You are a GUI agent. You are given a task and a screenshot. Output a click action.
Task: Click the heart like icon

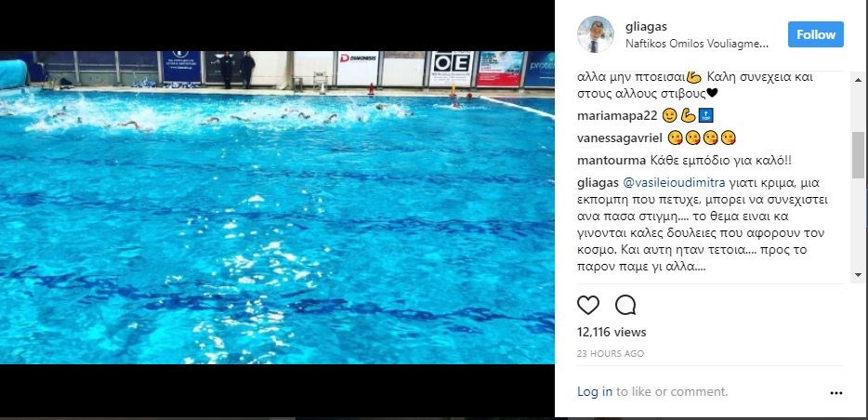[588, 305]
